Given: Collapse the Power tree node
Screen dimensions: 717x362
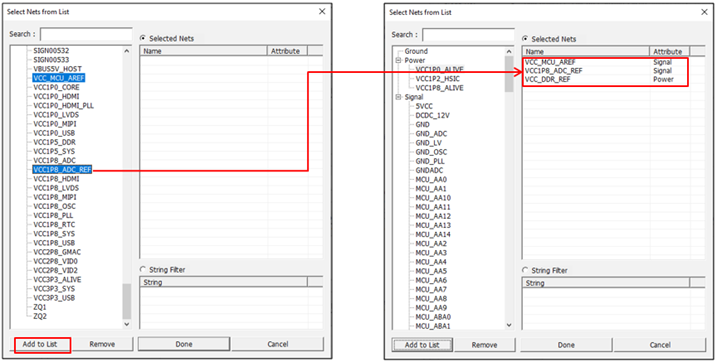Looking at the screenshot, I should click(398, 60).
